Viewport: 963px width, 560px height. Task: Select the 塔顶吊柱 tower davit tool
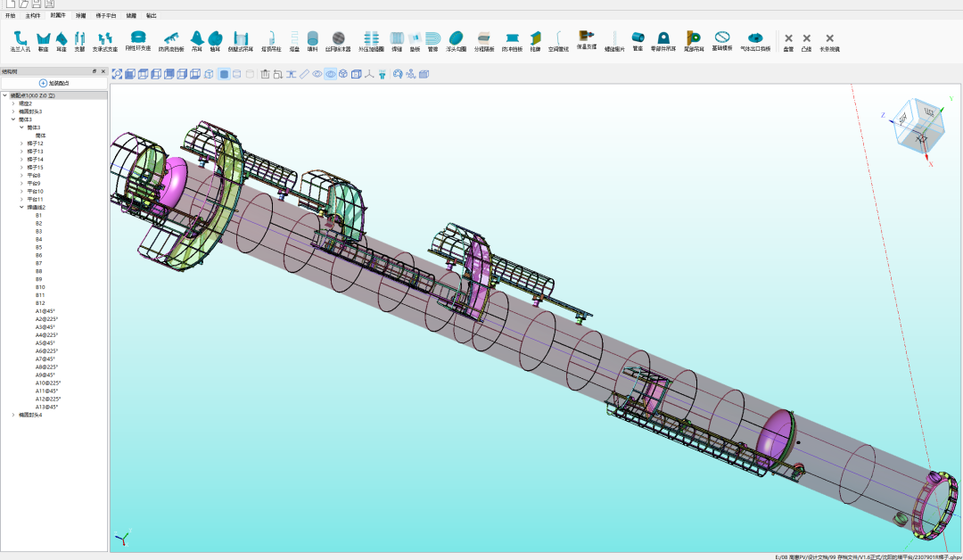271,42
